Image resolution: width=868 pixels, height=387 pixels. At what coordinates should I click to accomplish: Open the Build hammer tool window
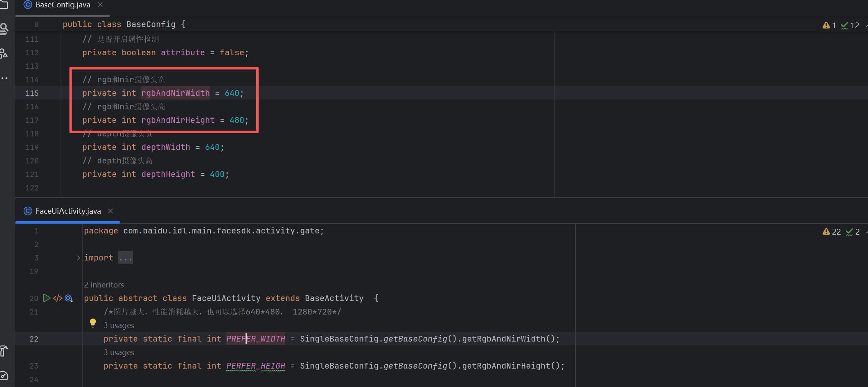pyautogui.click(x=4, y=351)
